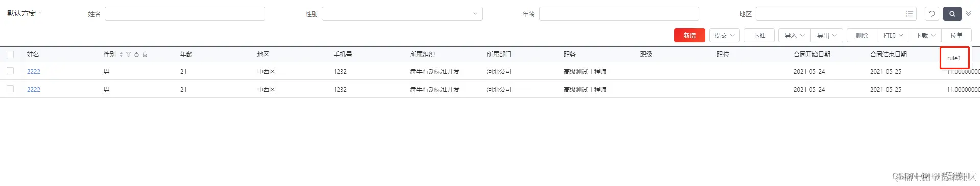Reset filters with the undo arrow button
The width and height of the screenshot is (980, 186).
(x=931, y=14)
